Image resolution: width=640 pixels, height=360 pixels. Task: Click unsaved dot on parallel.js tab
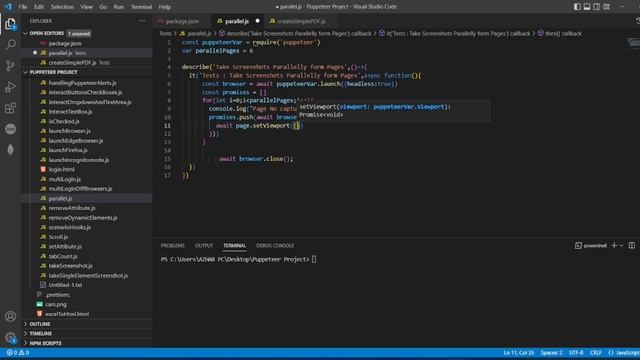click(x=257, y=21)
